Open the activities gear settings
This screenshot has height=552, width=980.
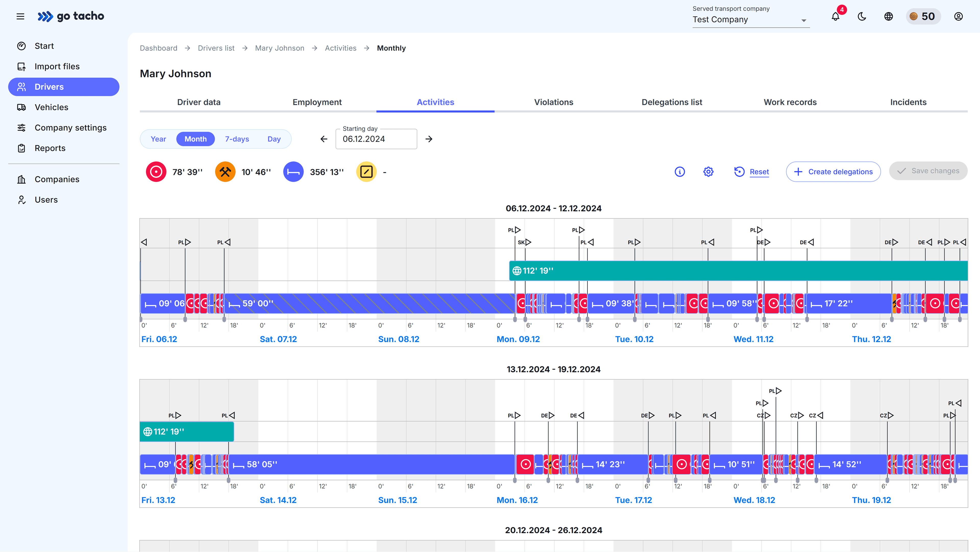tap(708, 172)
